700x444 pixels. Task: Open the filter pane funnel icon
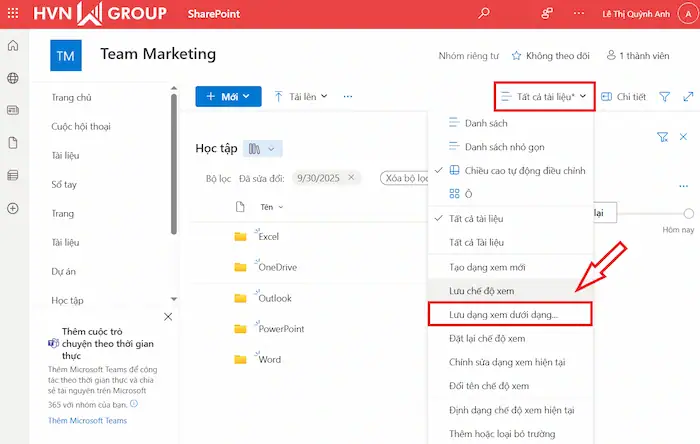[664, 97]
